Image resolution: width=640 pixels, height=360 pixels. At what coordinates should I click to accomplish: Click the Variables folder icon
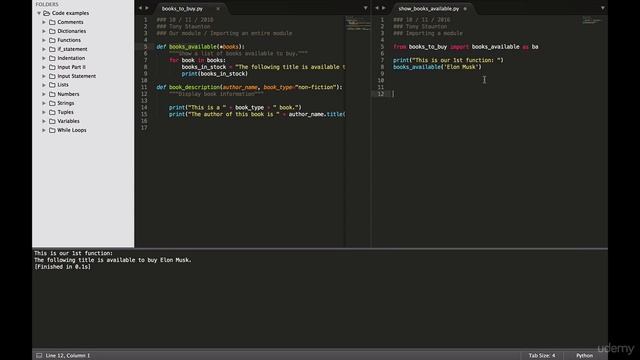click(52, 121)
